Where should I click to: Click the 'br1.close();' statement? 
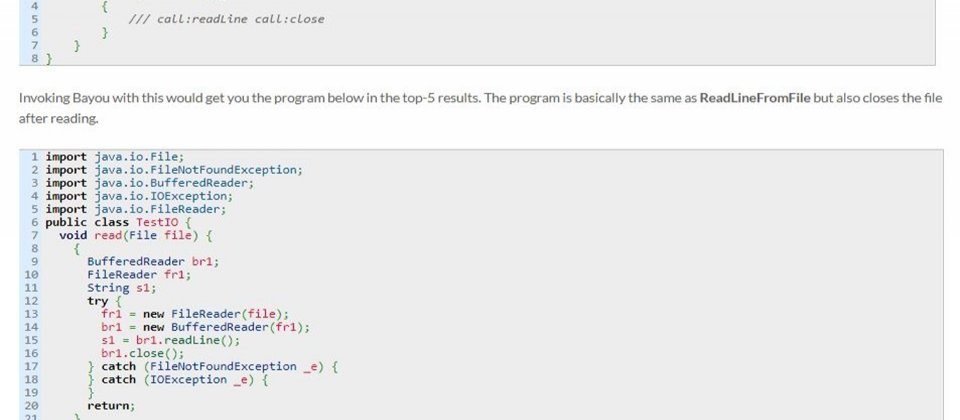pyautogui.click(x=143, y=354)
